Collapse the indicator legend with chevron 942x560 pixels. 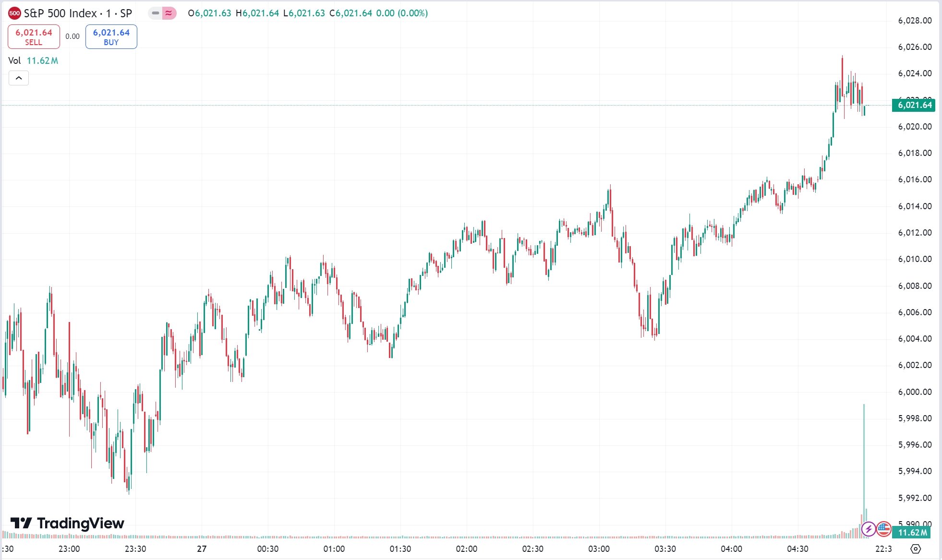point(19,78)
